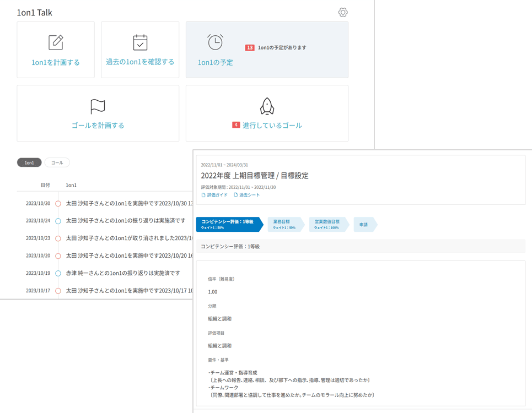Open the 進行しているゴール link

click(x=271, y=125)
